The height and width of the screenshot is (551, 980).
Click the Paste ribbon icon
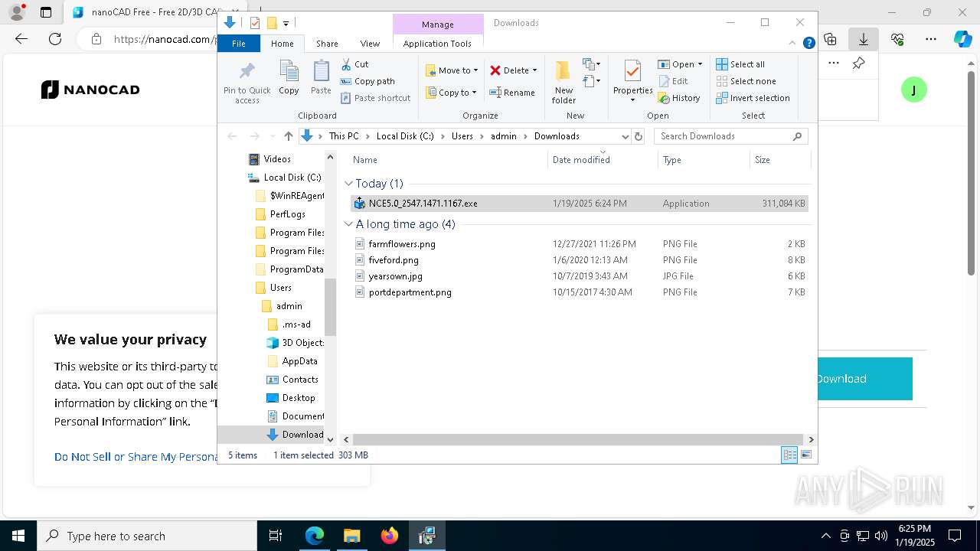point(321,77)
